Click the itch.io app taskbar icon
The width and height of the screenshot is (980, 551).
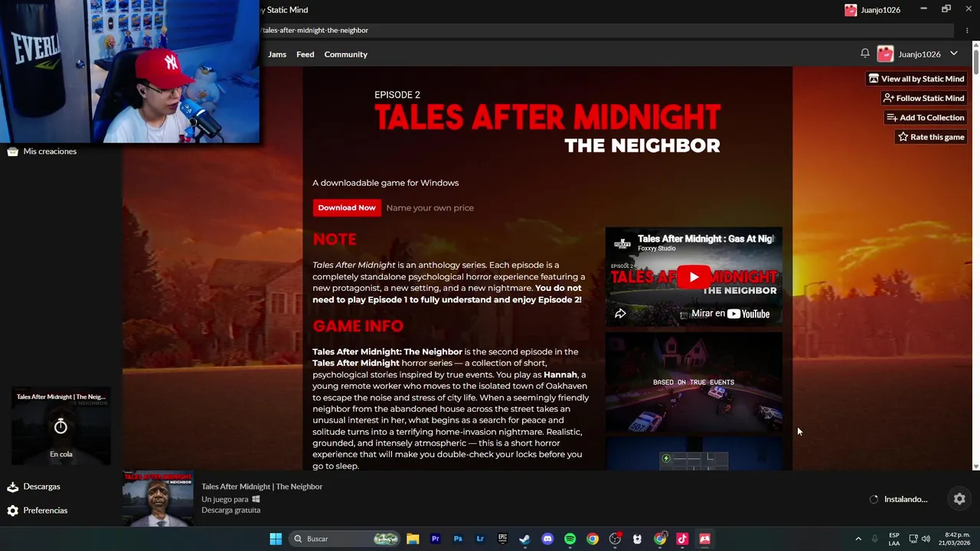tap(704, 539)
